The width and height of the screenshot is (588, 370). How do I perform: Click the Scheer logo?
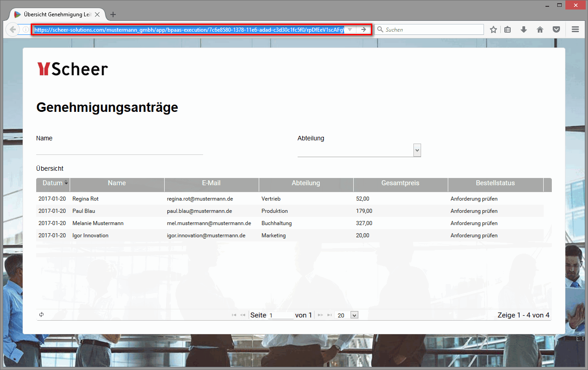(x=72, y=69)
